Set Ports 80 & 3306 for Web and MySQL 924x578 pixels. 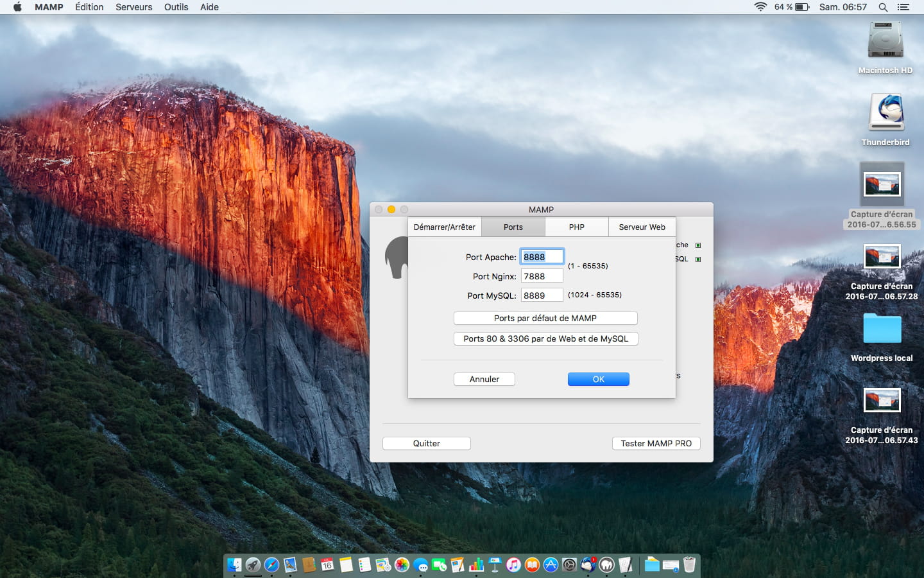click(x=545, y=338)
